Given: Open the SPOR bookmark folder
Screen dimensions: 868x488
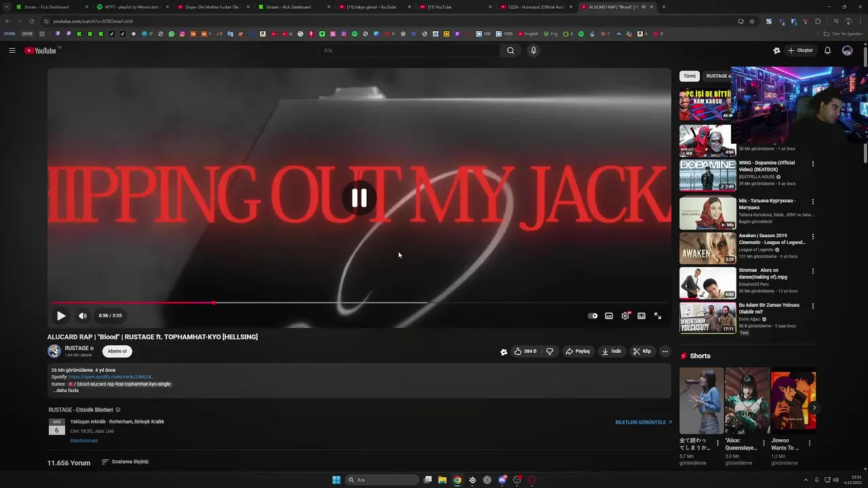Looking at the screenshot, I should 27,34.
